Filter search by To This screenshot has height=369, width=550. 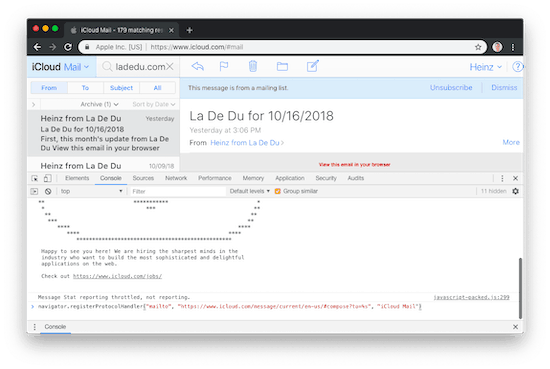[85, 88]
